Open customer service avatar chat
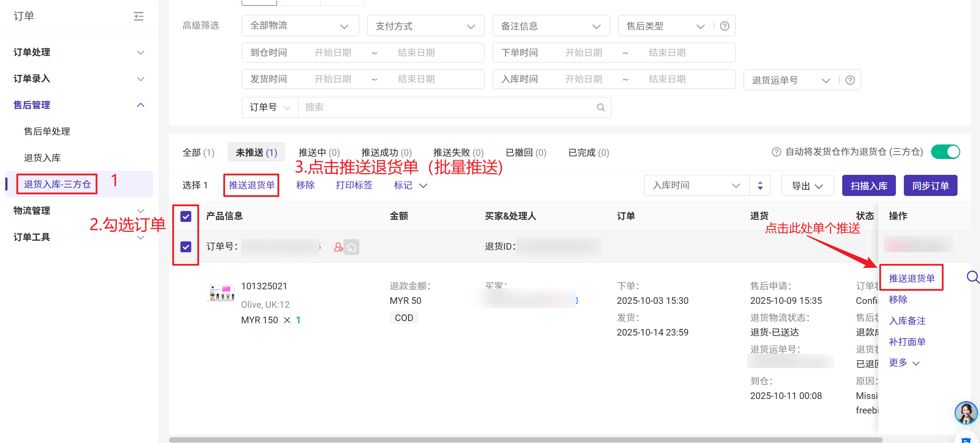980x443 pixels. point(965,413)
